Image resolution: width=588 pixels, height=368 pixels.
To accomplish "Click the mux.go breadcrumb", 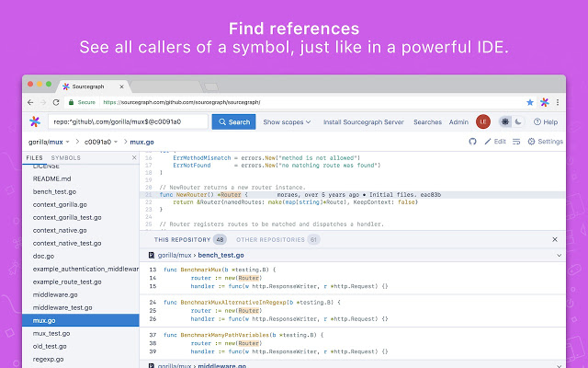I will tap(141, 142).
